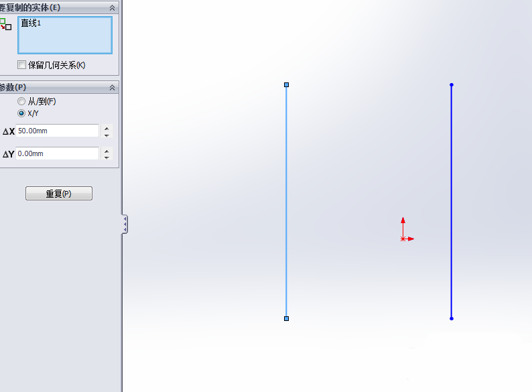Click the ΔY label icon
This screenshot has width=532, height=392.
9,154
